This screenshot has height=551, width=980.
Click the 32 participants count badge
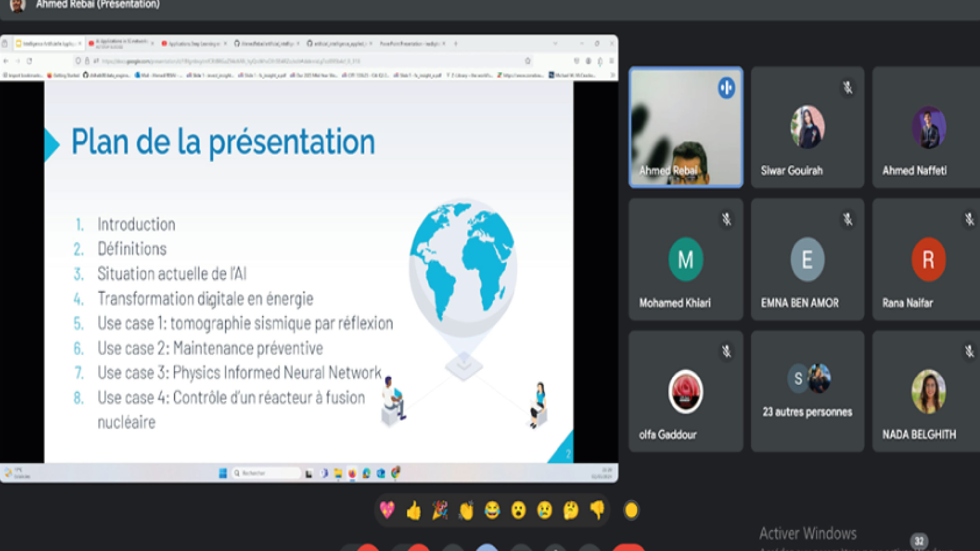coord(919,541)
